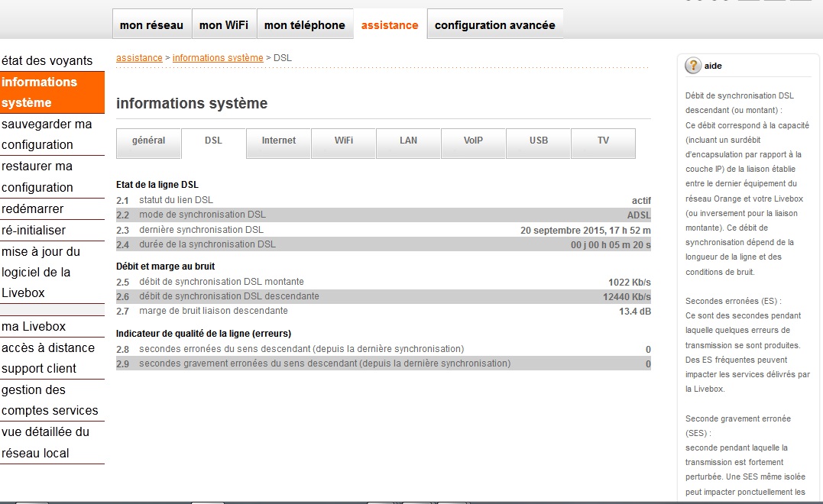The image size is (823, 504).
Task: Switch to the Internet sub-tab
Action: [278, 141]
